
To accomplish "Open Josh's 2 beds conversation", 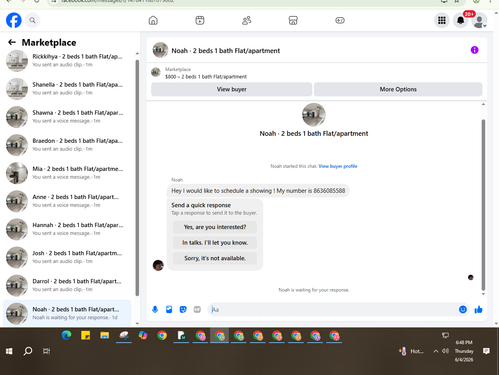I will click(x=68, y=257).
